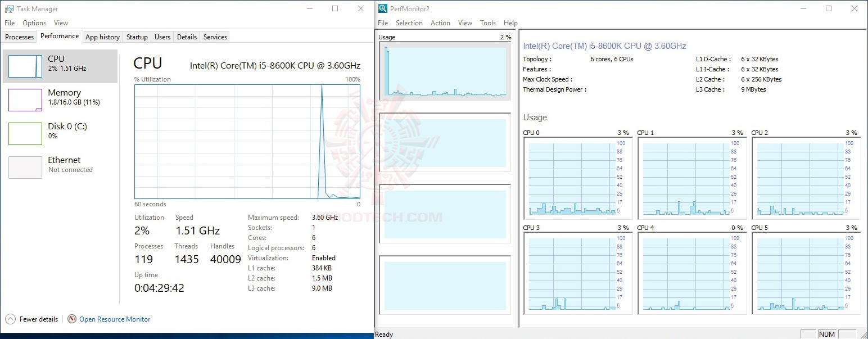Click the Task Manager title bar icon

click(10, 9)
